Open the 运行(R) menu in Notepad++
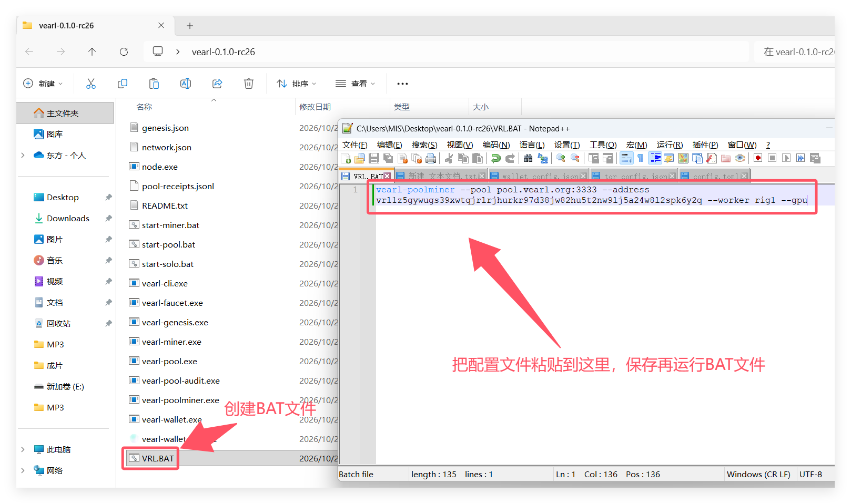This screenshot has width=851, height=504. point(670,145)
